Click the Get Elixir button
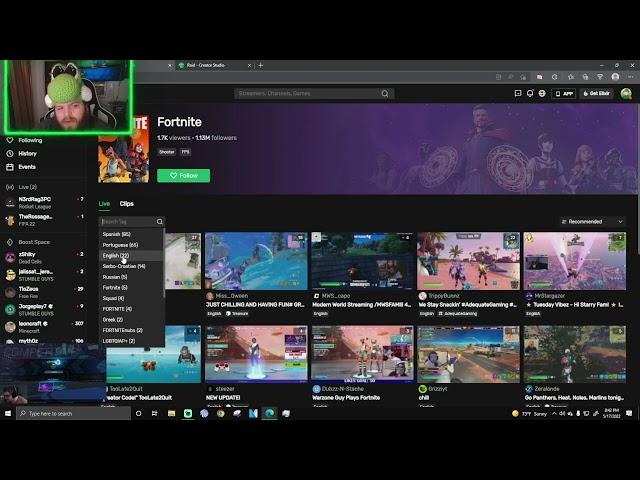640x480 pixels. pos(596,93)
